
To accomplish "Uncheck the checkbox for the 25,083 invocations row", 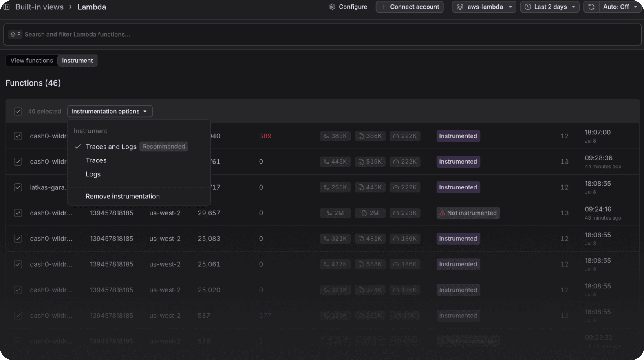I will 18,239.
